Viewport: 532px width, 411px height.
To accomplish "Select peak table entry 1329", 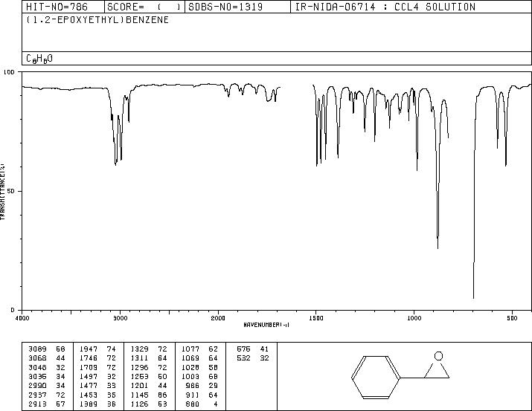I will pos(139,349).
